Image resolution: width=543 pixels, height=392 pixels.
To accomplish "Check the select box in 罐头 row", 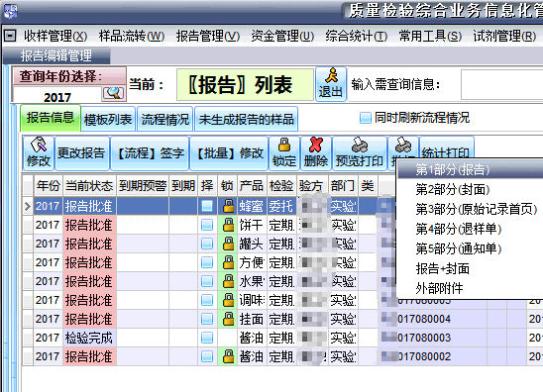I will click(x=207, y=244).
